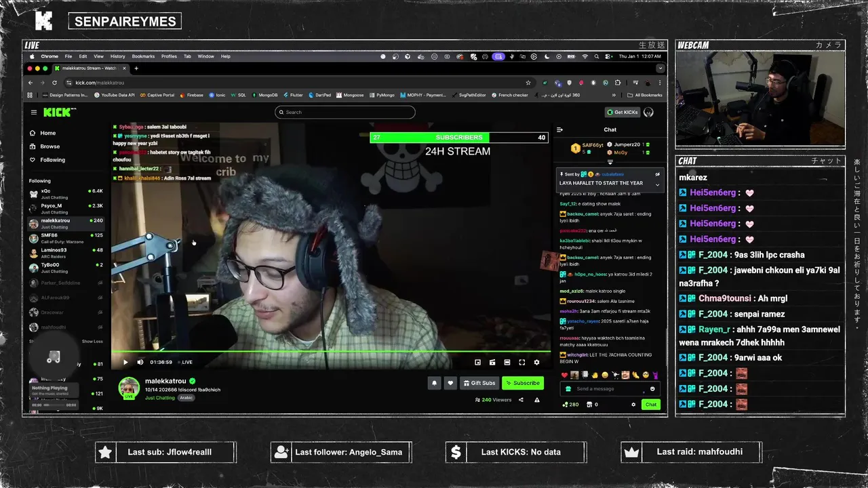Open the KICKs balance showing 280
This screenshot has height=488, width=868.
pos(570,405)
